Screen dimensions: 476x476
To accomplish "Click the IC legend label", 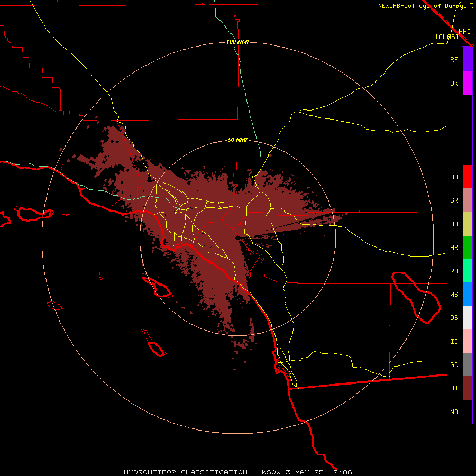I will [454, 342].
